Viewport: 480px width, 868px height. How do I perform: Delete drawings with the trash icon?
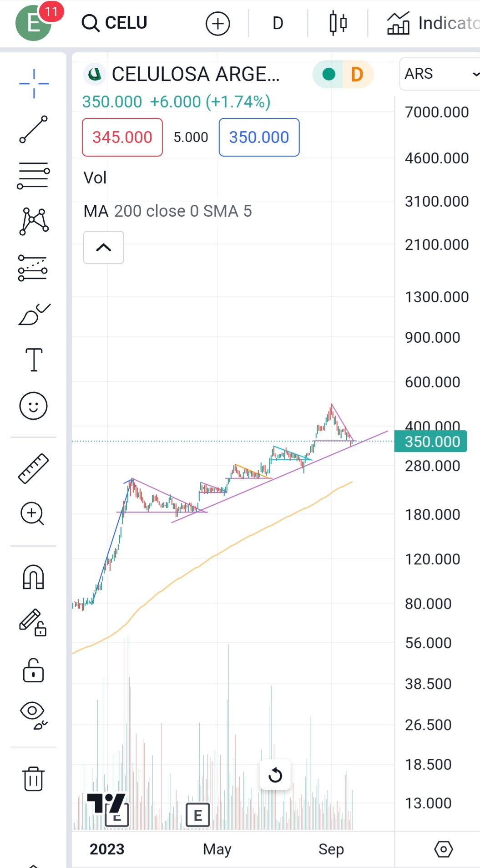(33, 778)
